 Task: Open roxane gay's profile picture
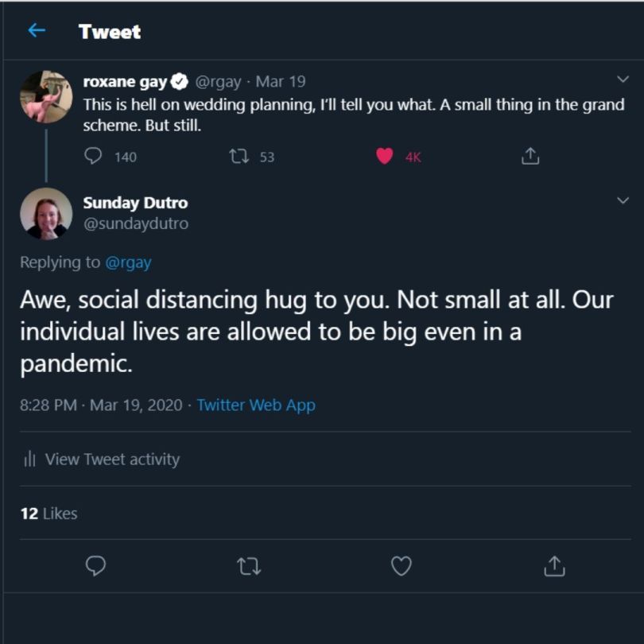pos(46,96)
